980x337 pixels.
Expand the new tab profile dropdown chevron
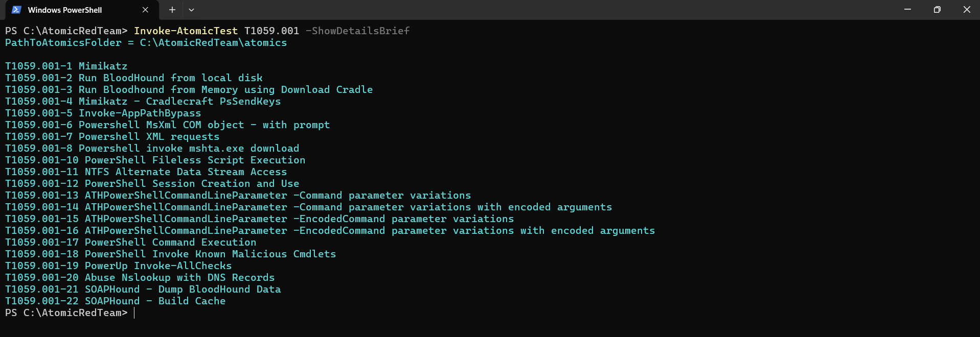tap(191, 10)
